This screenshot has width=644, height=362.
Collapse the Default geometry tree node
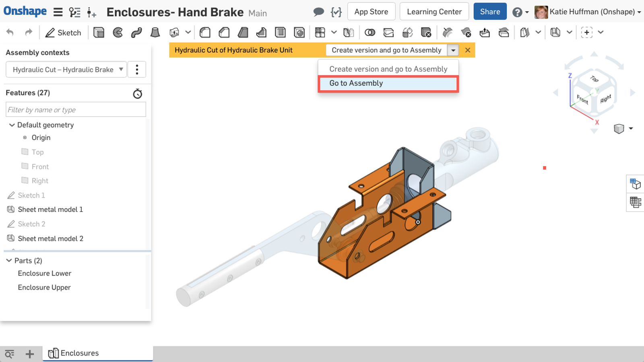click(x=12, y=125)
